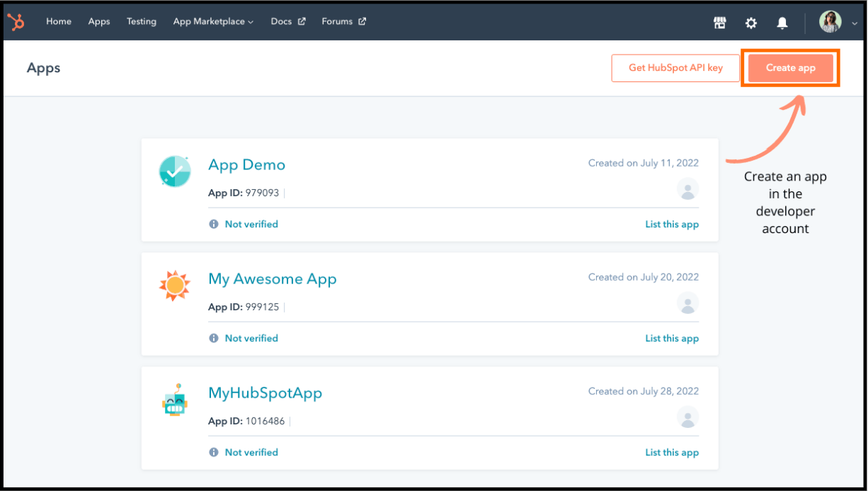Screen dimensions: 868x491
Task: Open the App Demo app name link
Action: (246, 164)
